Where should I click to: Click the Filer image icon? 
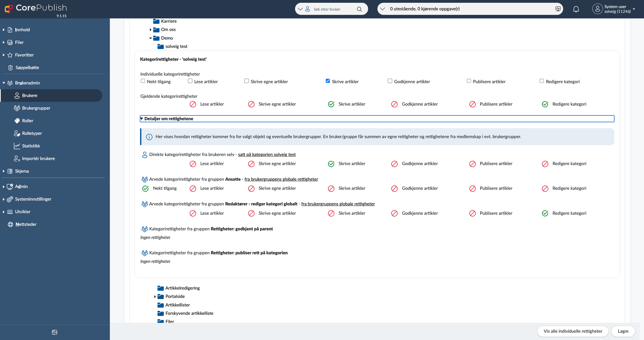10,42
